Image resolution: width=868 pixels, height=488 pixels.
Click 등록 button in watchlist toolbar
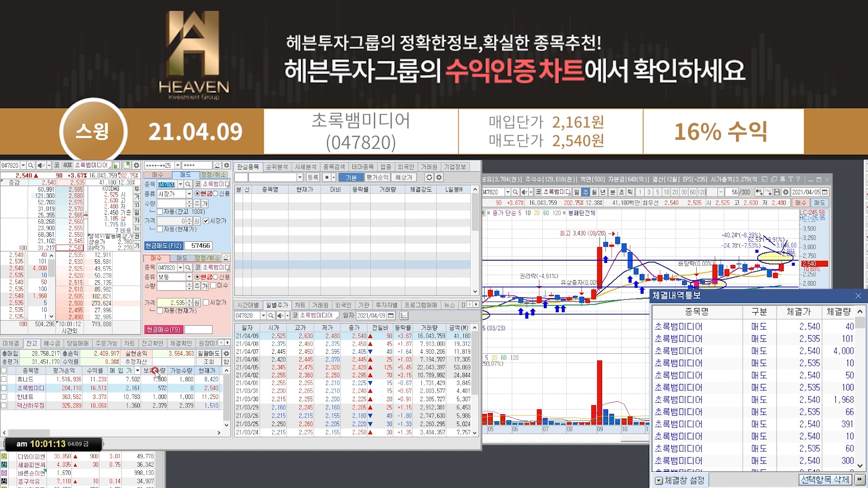coord(312,178)
